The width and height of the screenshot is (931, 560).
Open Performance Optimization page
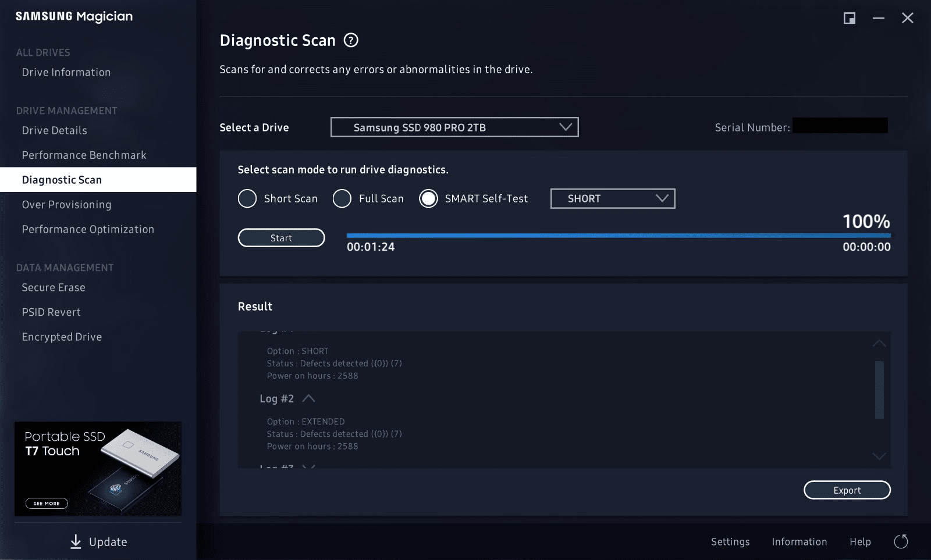tap(88, 229)
